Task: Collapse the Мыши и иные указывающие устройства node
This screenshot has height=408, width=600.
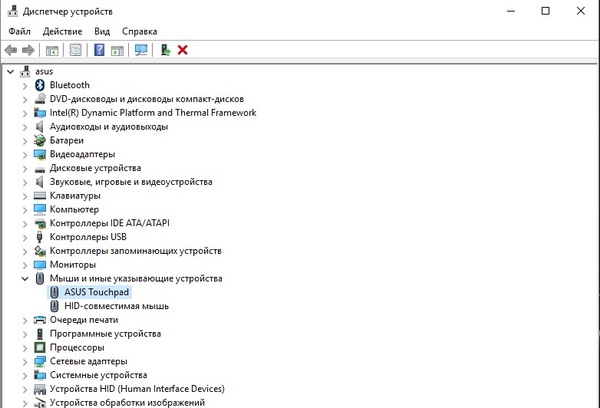Action: (25, 278)
